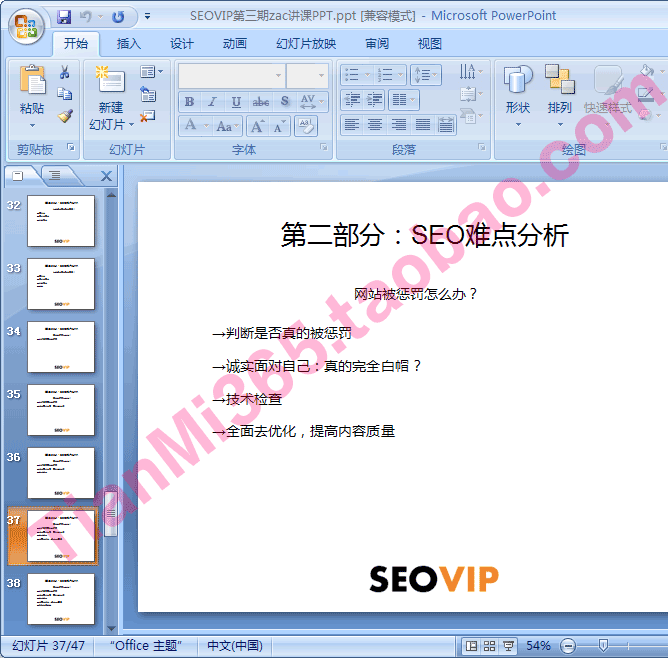The image size is (668, 658).
Task: Open the columns menu
Action: click(403, 100)
